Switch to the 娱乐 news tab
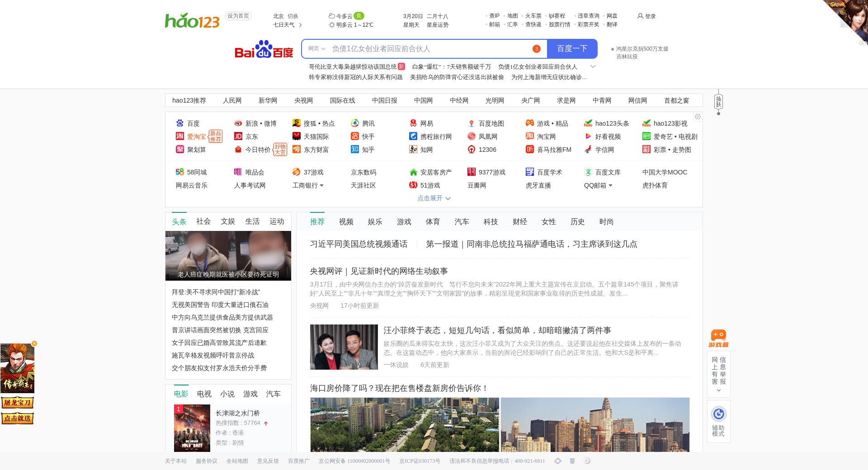868x470 pixels. (x=375, y=221)
